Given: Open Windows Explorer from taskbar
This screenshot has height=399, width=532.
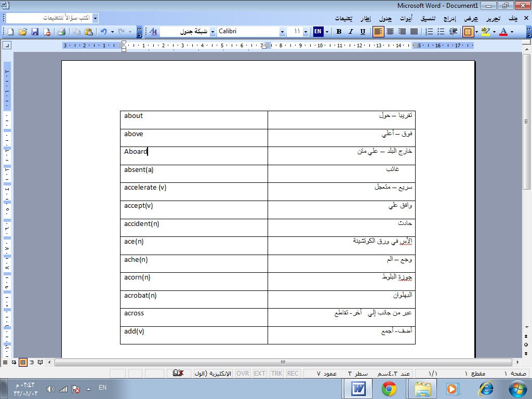Looking at the screenshot, I should coord(422,389).
